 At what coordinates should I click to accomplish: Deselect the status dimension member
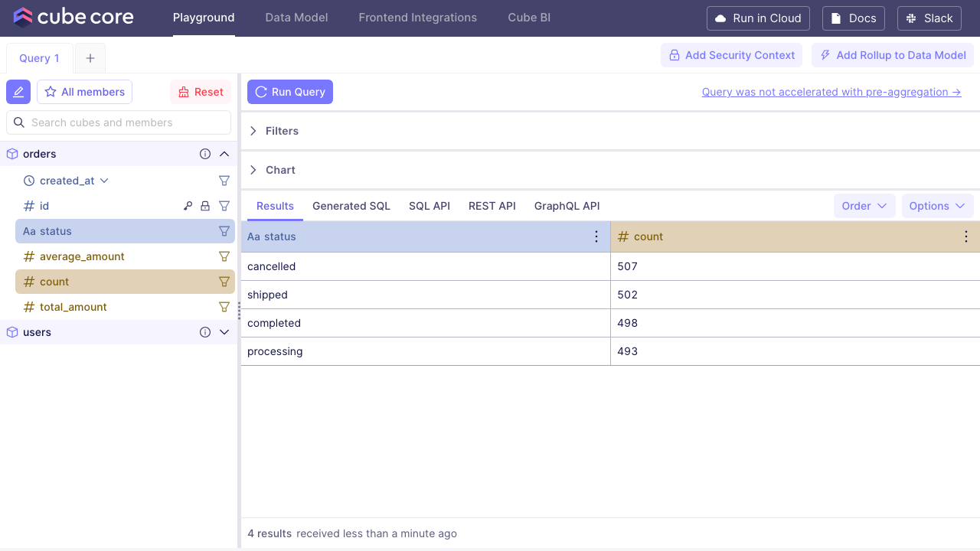[x=125, y=231]
